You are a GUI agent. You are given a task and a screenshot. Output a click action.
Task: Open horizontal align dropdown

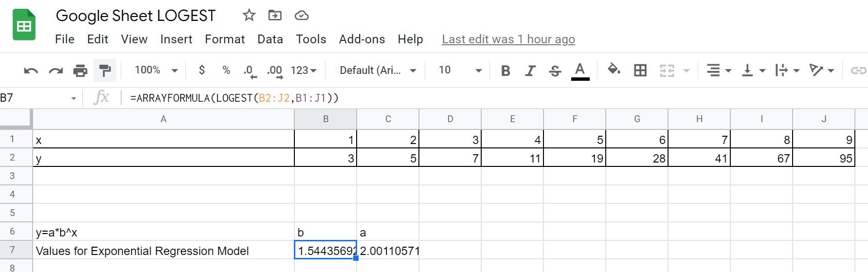click(x=719, y=71)
